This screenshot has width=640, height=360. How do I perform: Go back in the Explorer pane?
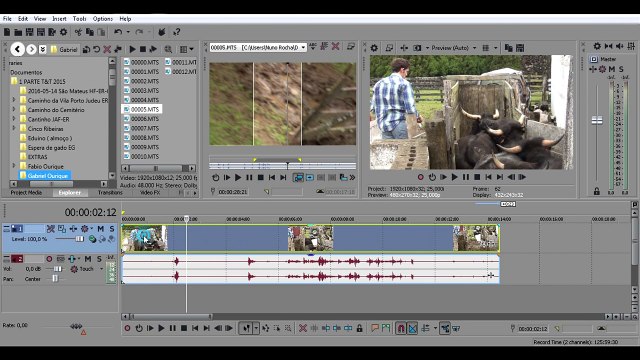click(17, 49)
